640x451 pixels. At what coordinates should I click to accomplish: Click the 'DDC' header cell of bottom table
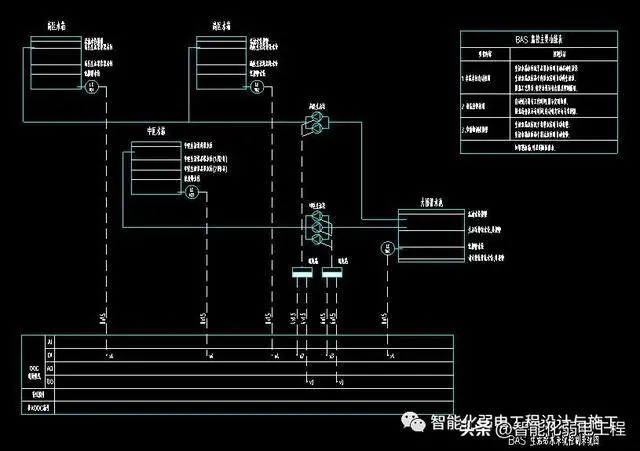pos(33,362)
